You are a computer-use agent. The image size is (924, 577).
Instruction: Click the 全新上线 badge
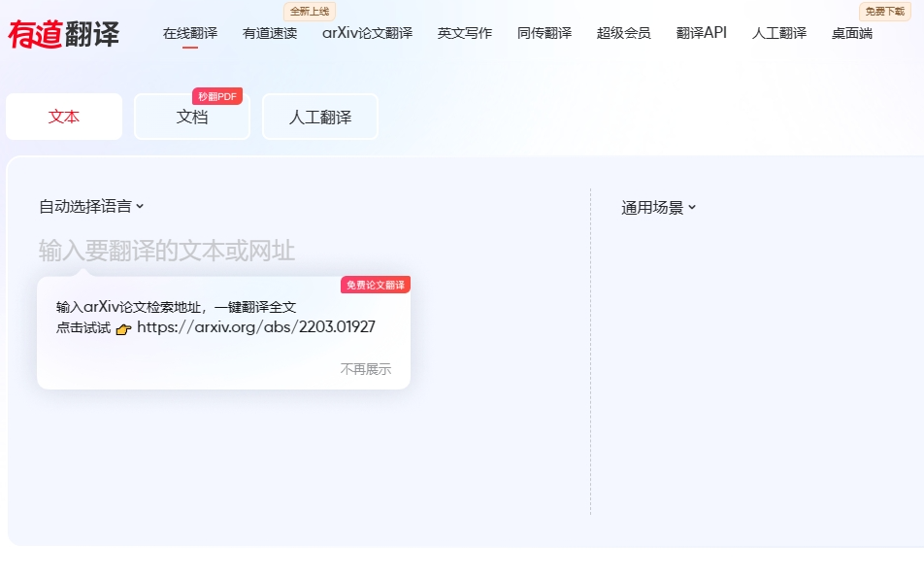pyautogui.click(x=309, y=12)
